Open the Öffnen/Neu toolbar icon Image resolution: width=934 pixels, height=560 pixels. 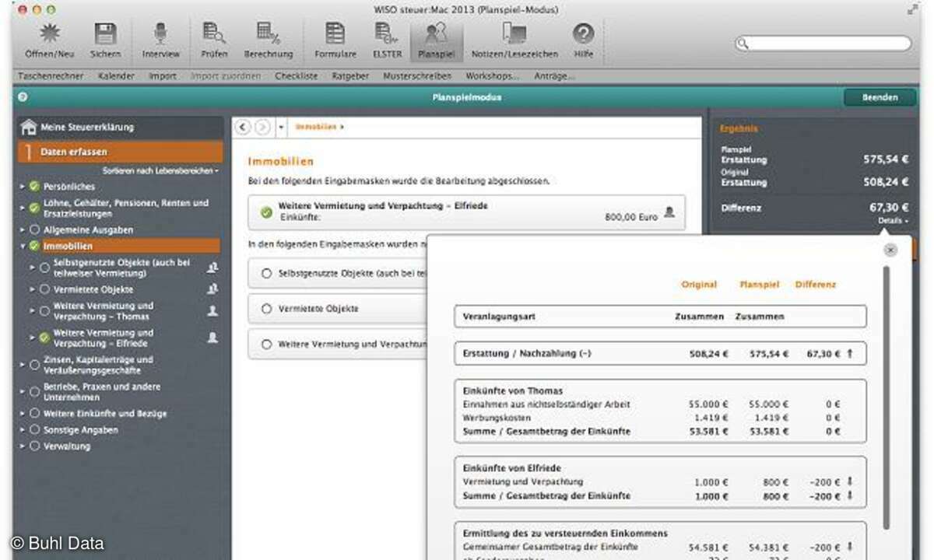pyautogui.click(x=49, y=34)
